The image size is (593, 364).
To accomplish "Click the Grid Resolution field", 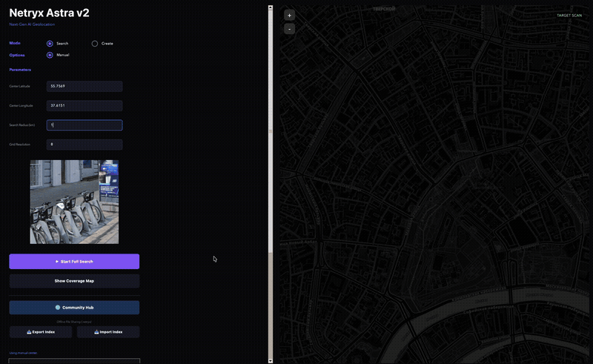I will (85, 144).
